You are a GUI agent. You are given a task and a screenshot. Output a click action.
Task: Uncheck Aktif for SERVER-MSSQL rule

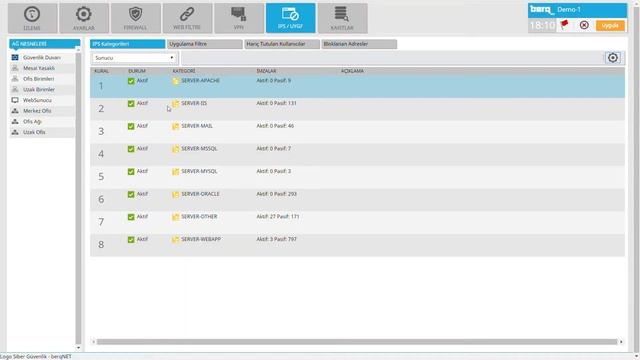131,149
